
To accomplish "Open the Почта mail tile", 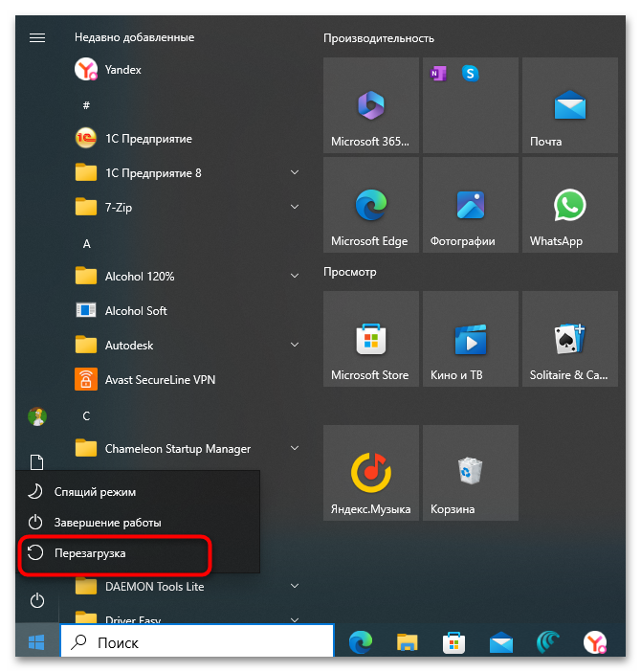I will click(x=570, y=105).
